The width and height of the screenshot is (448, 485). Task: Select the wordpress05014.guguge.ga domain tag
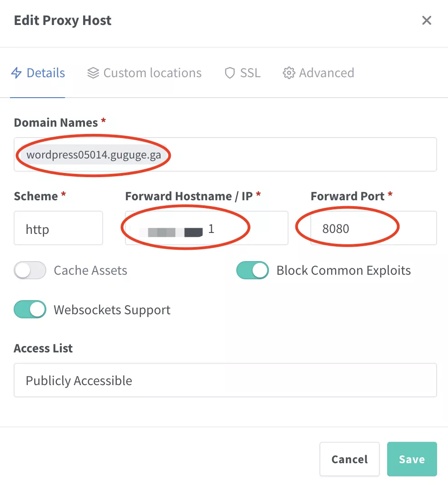pyautogui.click(x=94, y=155)
